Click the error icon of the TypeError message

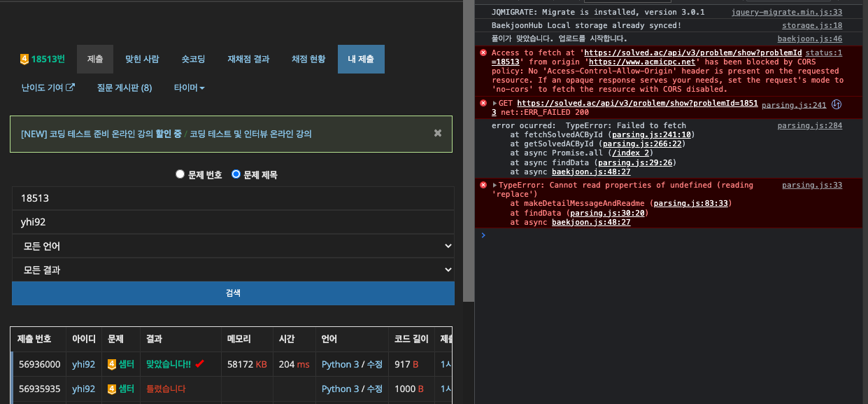483,186
